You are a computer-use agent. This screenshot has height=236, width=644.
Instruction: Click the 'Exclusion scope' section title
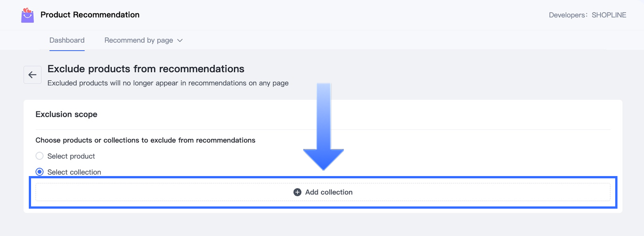tap(66, 114)
